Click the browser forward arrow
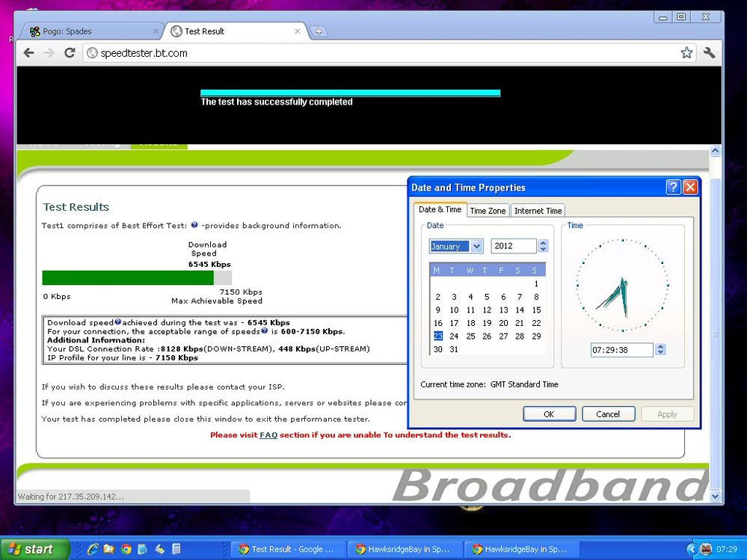The height and width of the screenshot is (560, 747). click(x=49, y=53)
